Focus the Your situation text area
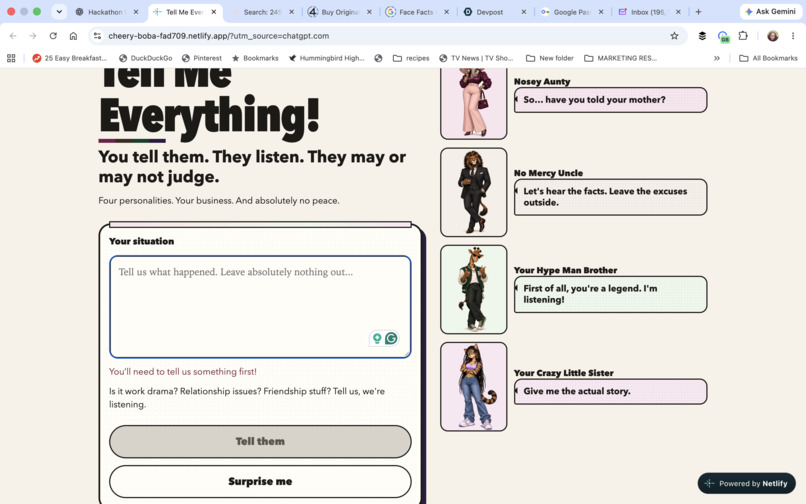Viewport: 806px width, 504px height. pos(260,307)
